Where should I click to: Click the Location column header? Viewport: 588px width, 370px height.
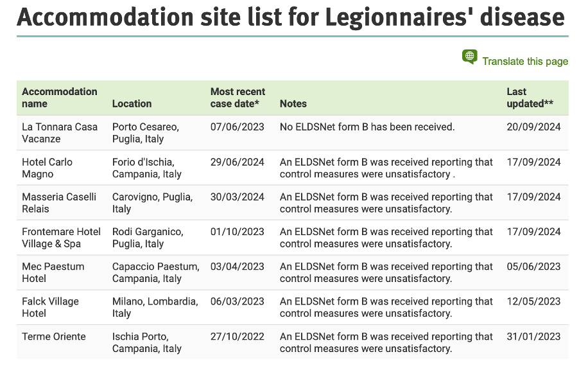pos(132,103)
